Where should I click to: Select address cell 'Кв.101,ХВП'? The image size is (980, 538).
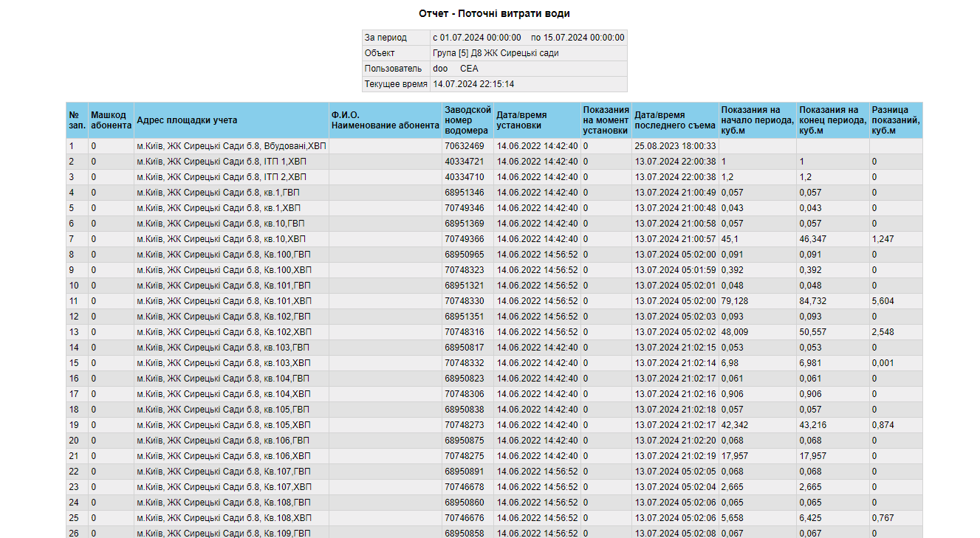point(231,301)
